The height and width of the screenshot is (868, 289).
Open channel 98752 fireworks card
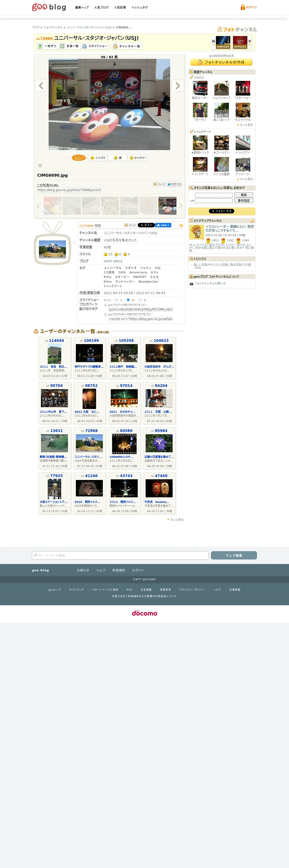point(89,403)
